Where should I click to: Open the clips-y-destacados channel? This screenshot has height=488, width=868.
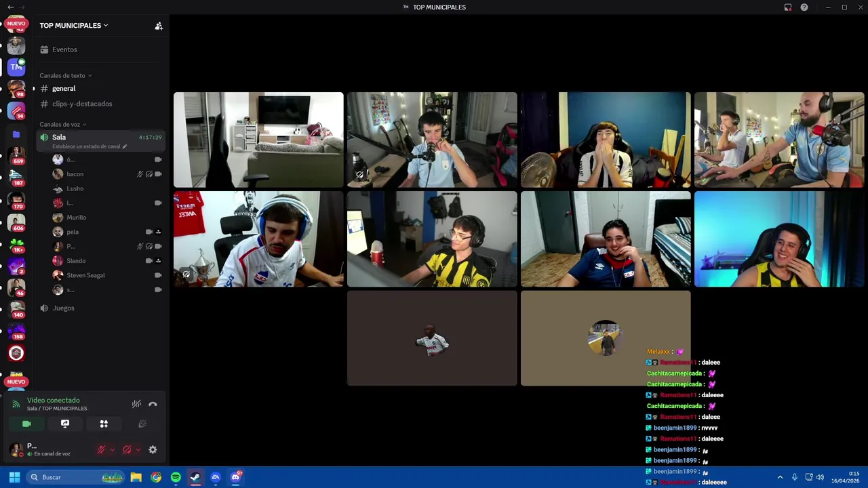(82, 104)
